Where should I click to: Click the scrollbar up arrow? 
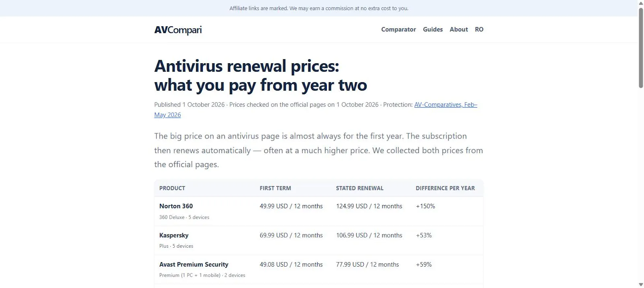641,3
